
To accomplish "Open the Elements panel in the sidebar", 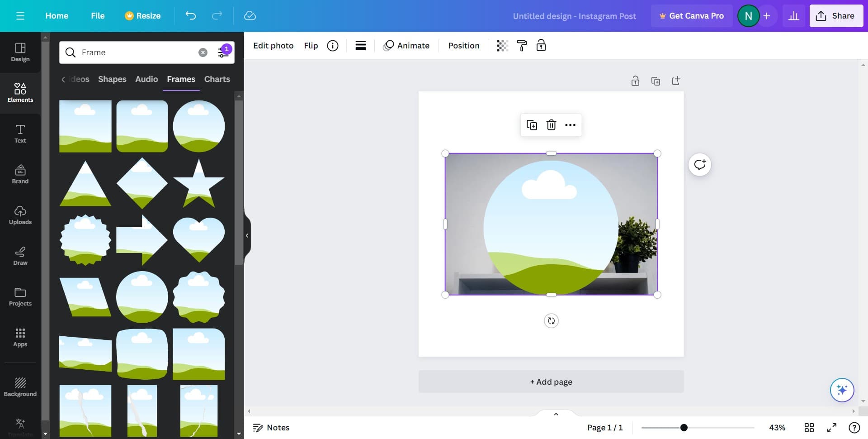I will coord(20,93).
